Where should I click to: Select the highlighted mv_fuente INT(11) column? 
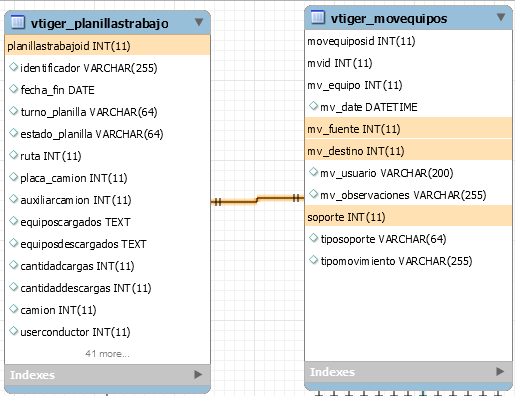pos(408,128)
